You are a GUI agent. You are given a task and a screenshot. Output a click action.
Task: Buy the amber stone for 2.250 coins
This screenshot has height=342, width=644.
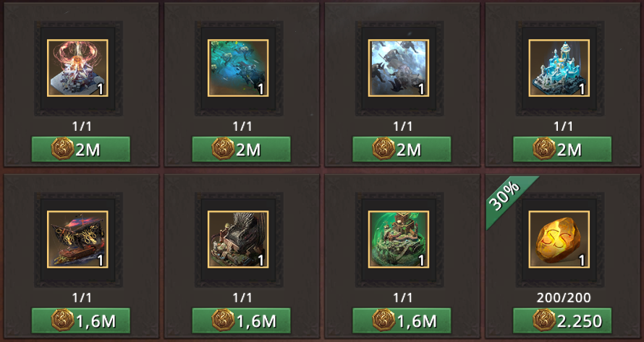562,320
